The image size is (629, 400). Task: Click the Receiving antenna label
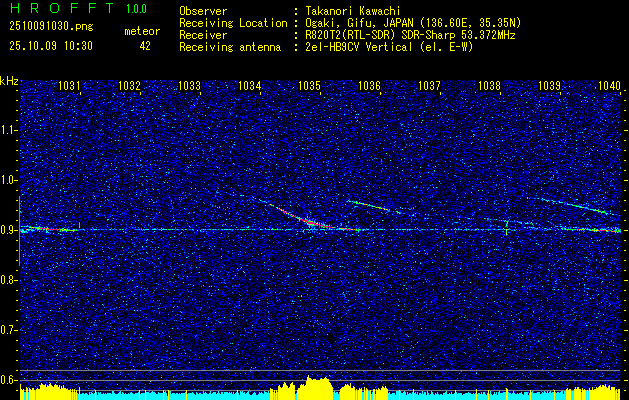230,47
